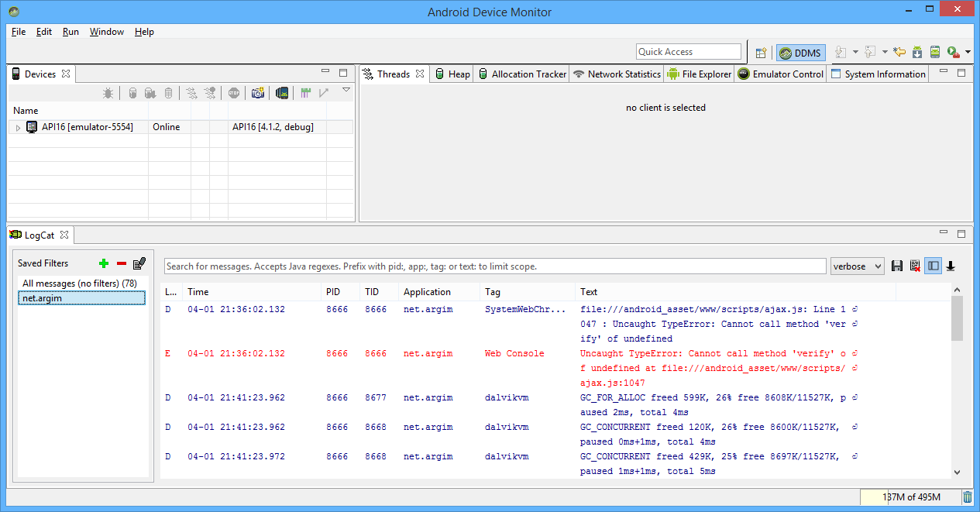Open the Devices view menu triangle
Viewport: 980px width, 512px height.
click(x=346, y=90)
